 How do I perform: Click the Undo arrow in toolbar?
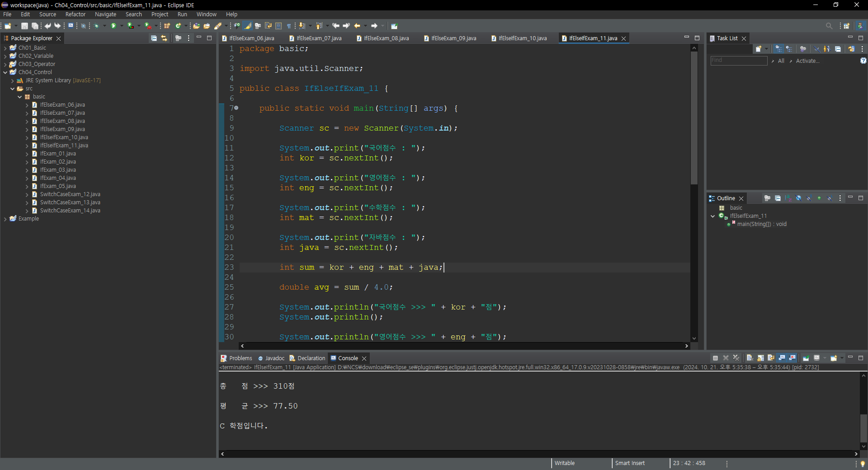click(x=47, y=26)
